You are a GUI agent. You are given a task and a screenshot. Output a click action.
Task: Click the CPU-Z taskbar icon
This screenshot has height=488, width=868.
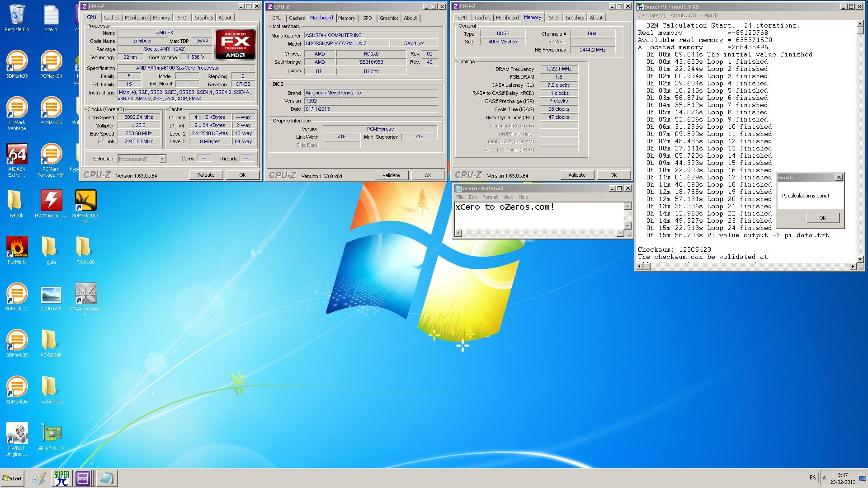[83, 478]
